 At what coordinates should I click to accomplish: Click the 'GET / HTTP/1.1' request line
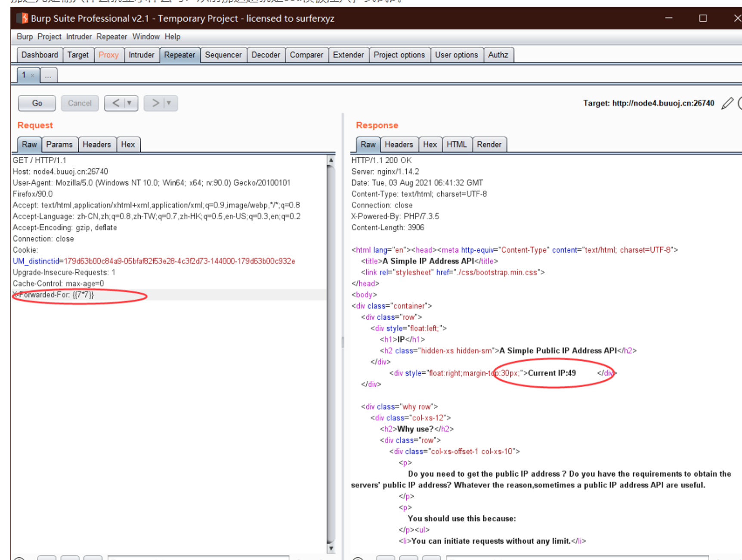40,160
